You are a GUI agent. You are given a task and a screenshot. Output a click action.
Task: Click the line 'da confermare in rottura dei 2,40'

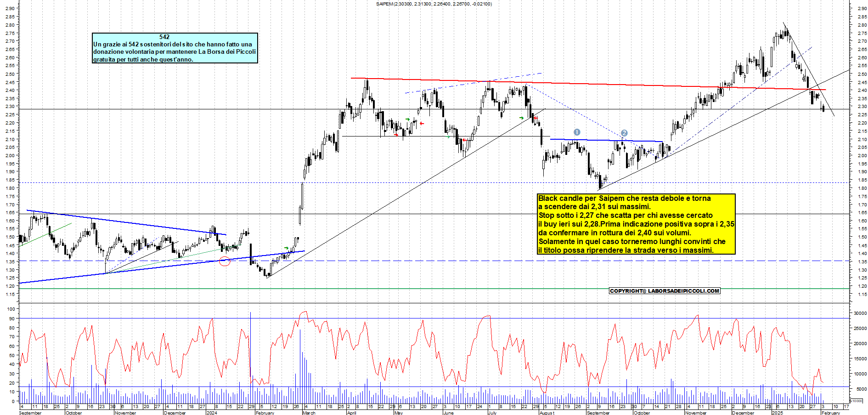click(x=615, y=233)
